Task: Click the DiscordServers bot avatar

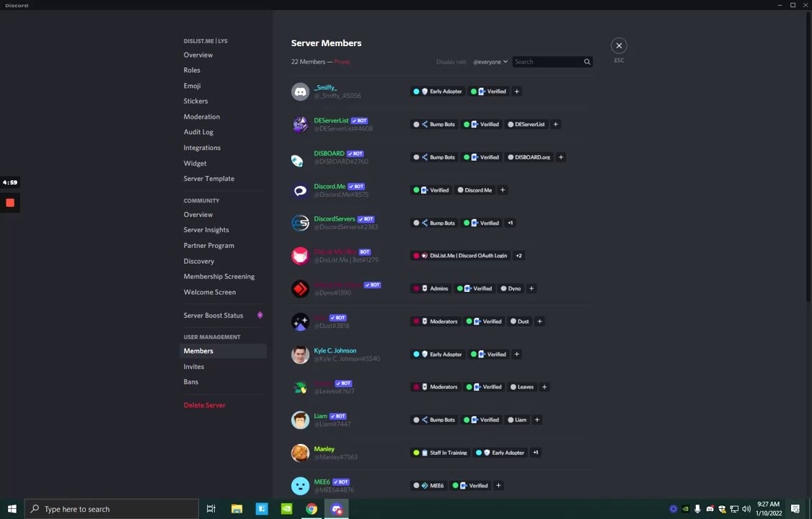Action: [301, 223]
